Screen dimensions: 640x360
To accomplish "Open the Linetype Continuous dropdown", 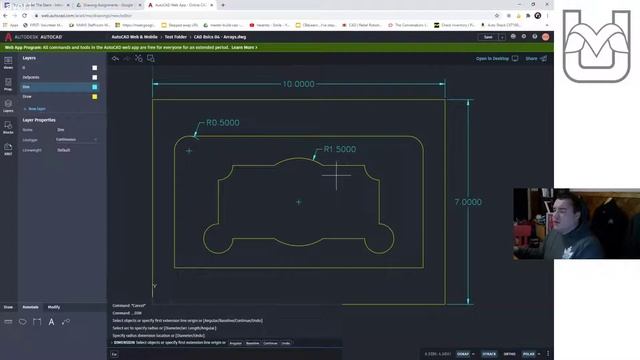I will tap(77, 140).
